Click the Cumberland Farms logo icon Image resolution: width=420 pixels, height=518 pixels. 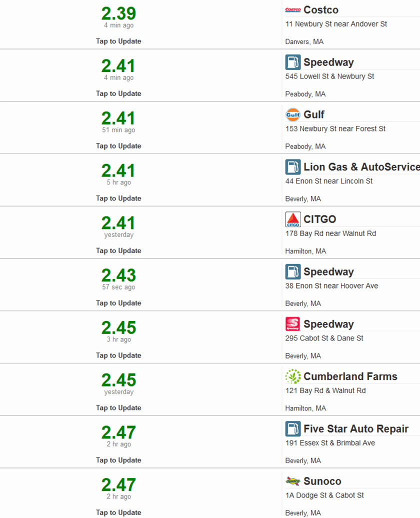point(292,376)
